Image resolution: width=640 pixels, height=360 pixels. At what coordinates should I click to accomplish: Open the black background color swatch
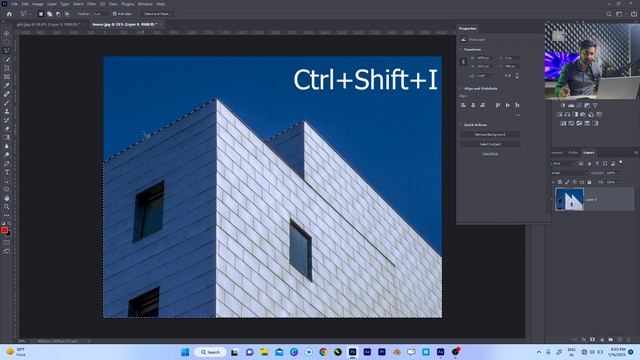click(9, 234)
